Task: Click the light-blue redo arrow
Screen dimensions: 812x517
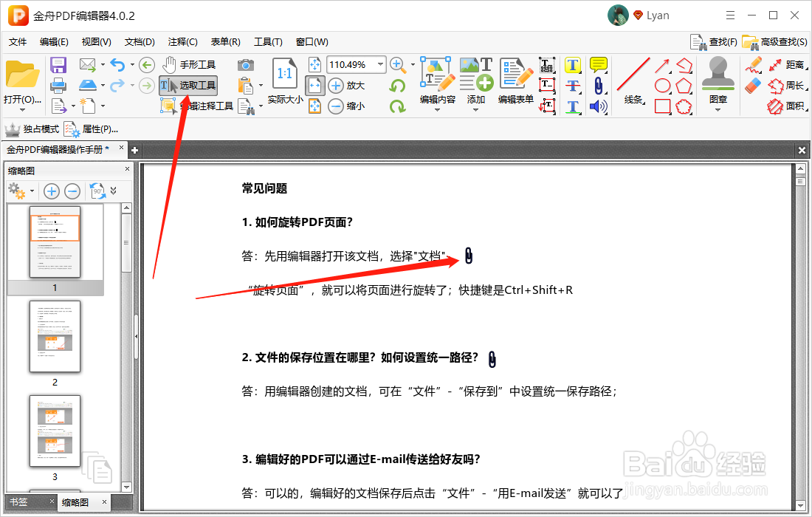Action: [118, 85]
